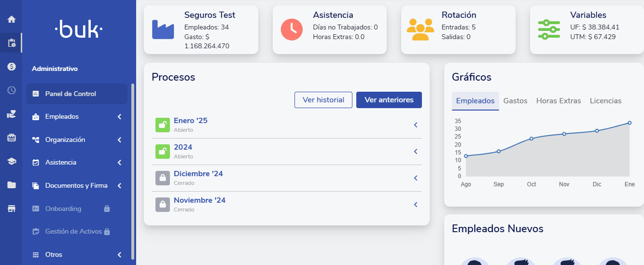Viewport: 644px width, 265px height.
Task: Click the Oct data point on the chart
Action: pyautogui.click(x=532, y=139)
